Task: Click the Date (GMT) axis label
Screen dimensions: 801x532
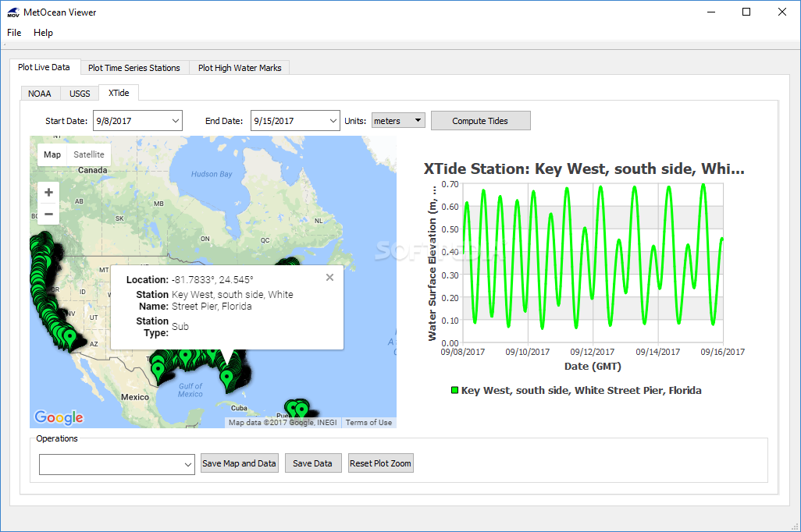Action: [x=593, y=366]
